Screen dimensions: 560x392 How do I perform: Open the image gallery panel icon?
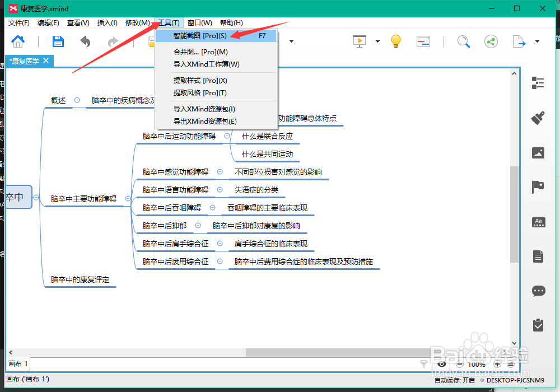tap(538, 153)
